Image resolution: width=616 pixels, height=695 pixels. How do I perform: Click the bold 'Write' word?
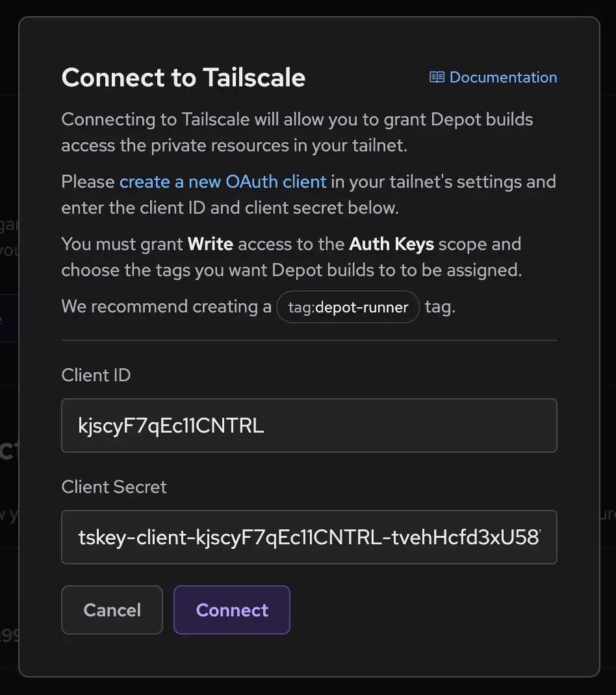click(210, 244)
